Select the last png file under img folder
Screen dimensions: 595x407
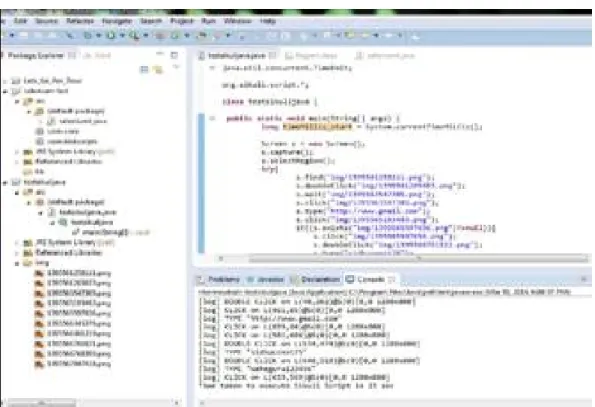point(79,364)
